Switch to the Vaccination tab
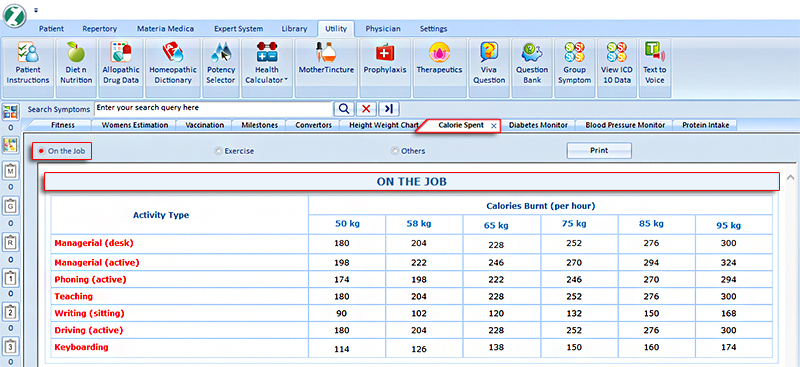 pyautogui.click(x=205, y=125)
